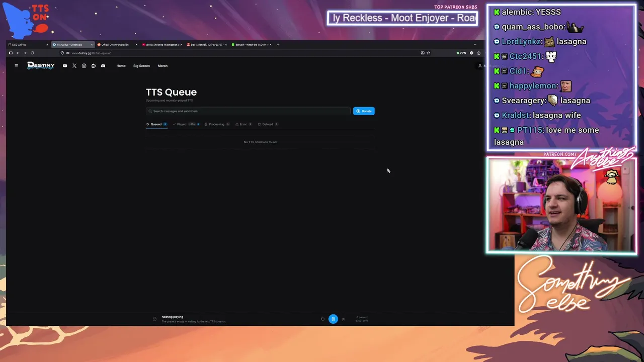The width and height of the screenshot is (644, 362).
Task: Switch to the Error tab
Action: (x=244, y=124)
